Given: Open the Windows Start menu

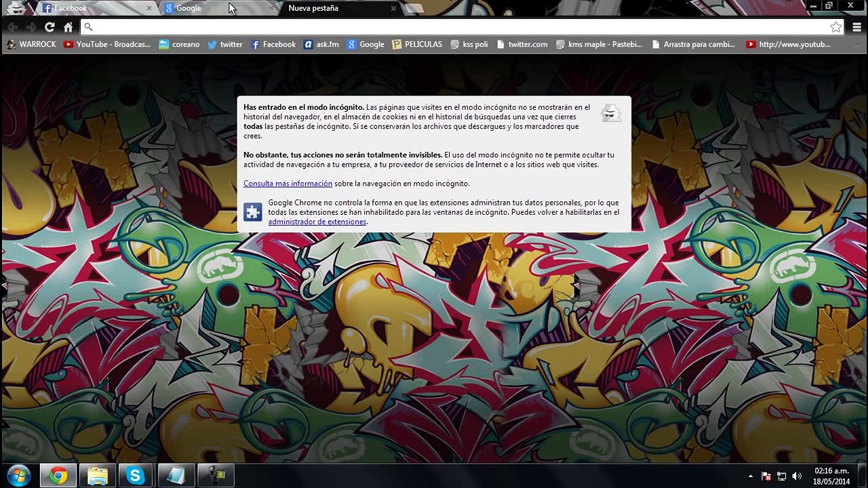Looking at the screenshot, I should [18, 476].
